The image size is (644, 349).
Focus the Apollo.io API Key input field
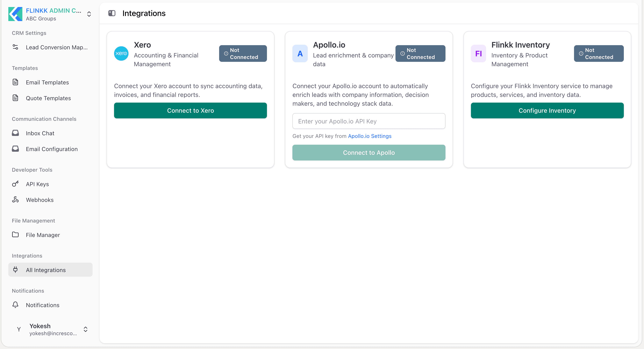pos(369,121)
